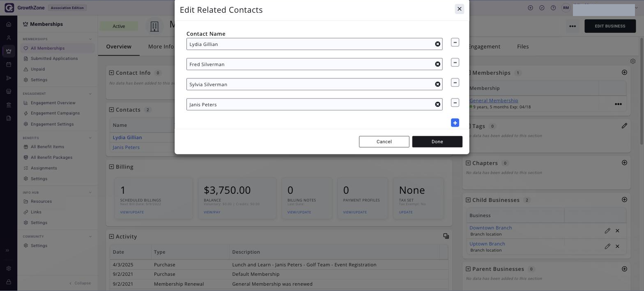
Task: Collapse the Contact Info section
Action: pos(111,73)
